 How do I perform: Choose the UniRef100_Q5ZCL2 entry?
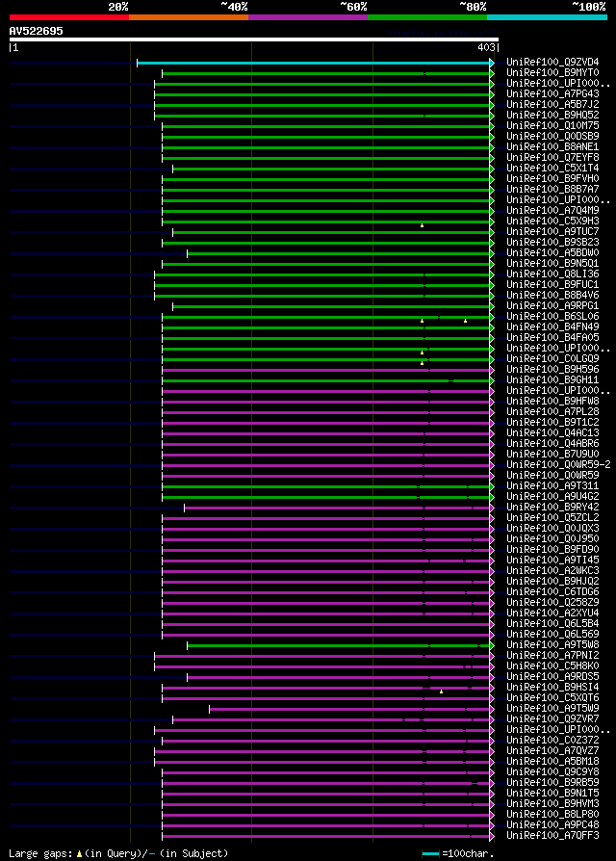coord(552,518)
